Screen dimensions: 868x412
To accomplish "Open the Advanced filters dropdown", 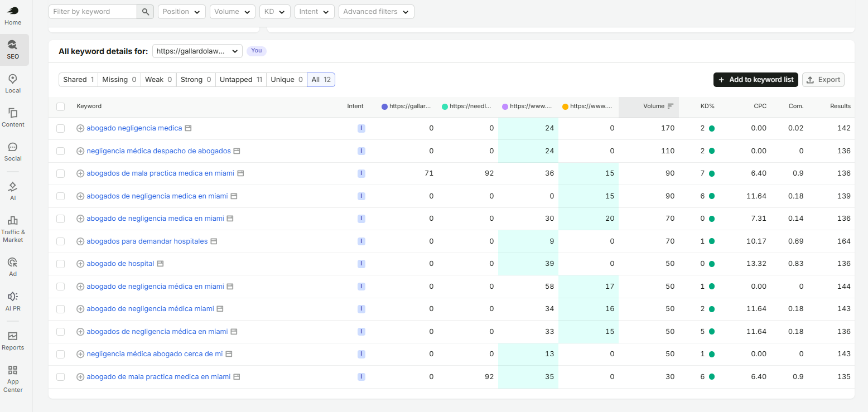I will click(377, 12).
